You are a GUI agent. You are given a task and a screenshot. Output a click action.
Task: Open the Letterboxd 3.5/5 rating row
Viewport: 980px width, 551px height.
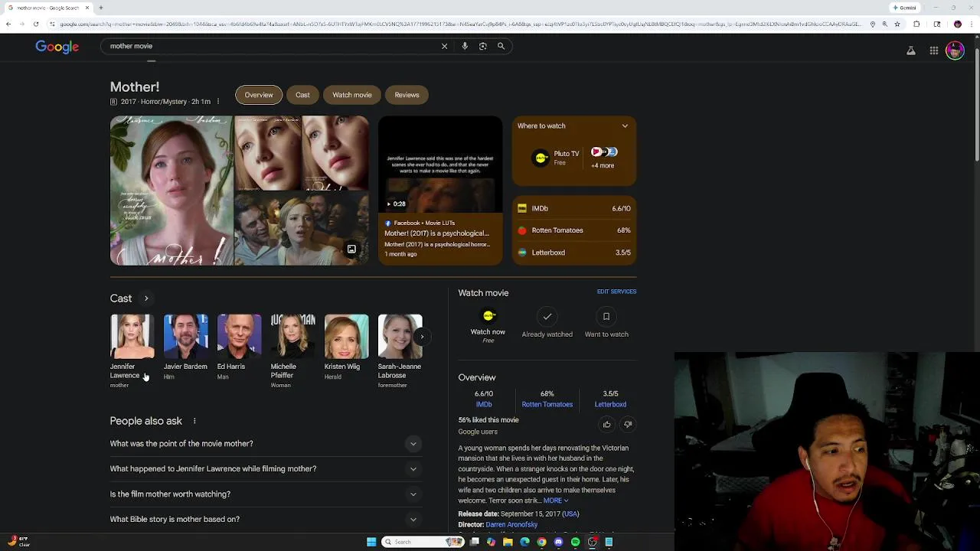[574, 253]
